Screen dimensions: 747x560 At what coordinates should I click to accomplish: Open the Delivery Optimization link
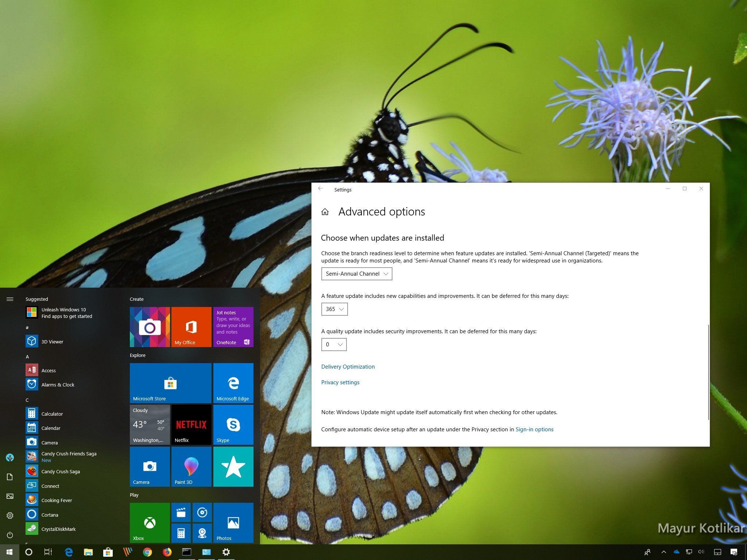[348, 366]
